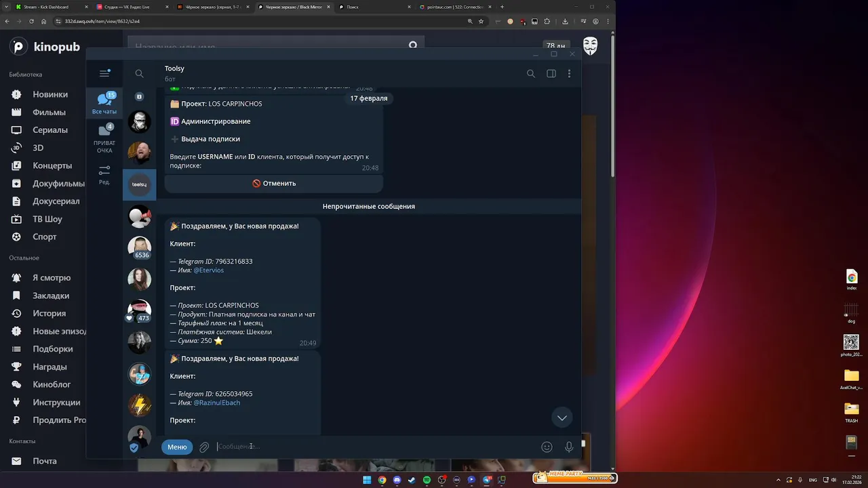Toggle the chat info side panel
868x488 pixels.
551,73
